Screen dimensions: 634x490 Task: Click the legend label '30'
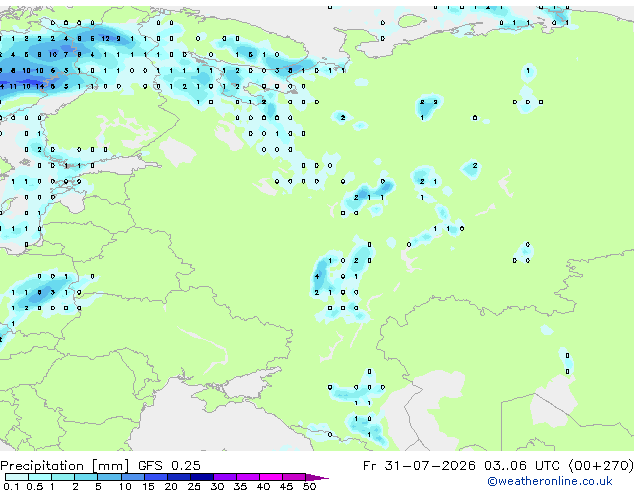point(217,486)
